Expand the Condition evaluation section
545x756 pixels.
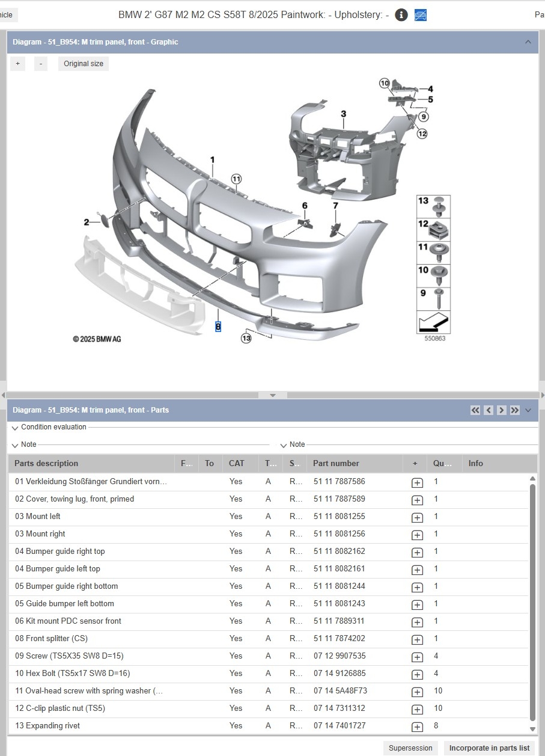coord(15,428)
